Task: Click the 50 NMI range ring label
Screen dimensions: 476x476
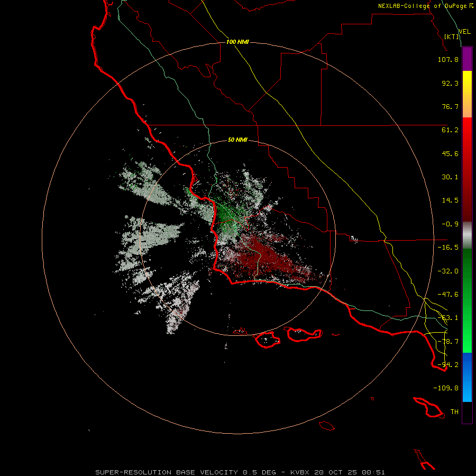Action: click(237, 140)
